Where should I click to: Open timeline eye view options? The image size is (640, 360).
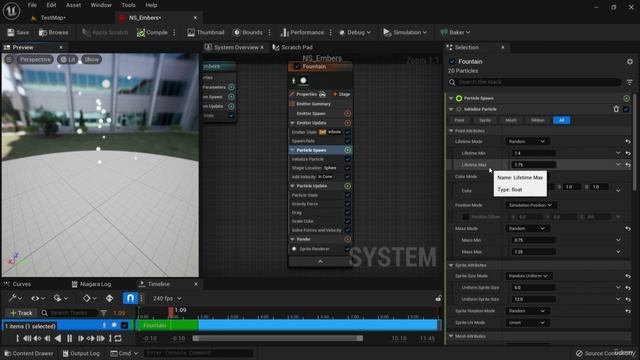pyautogui.click(x=38, y=299)
